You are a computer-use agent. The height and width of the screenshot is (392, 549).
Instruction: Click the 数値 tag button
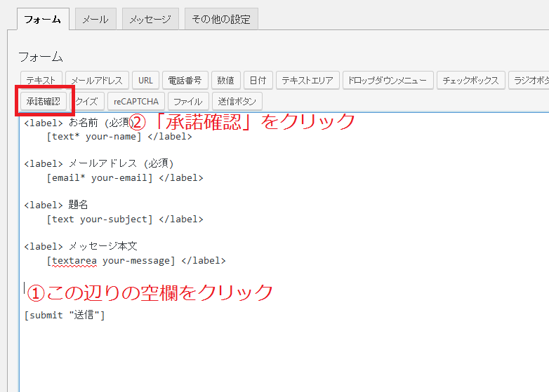226,80
